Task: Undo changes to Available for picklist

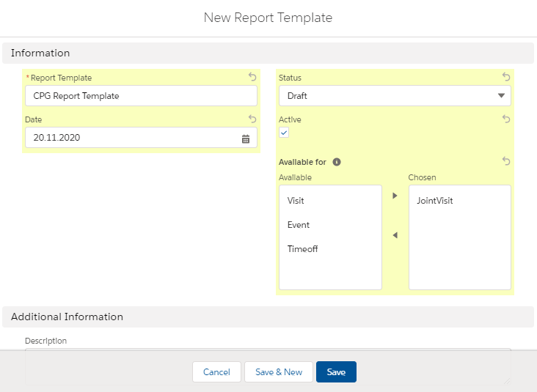Action: tap(506, 160)
